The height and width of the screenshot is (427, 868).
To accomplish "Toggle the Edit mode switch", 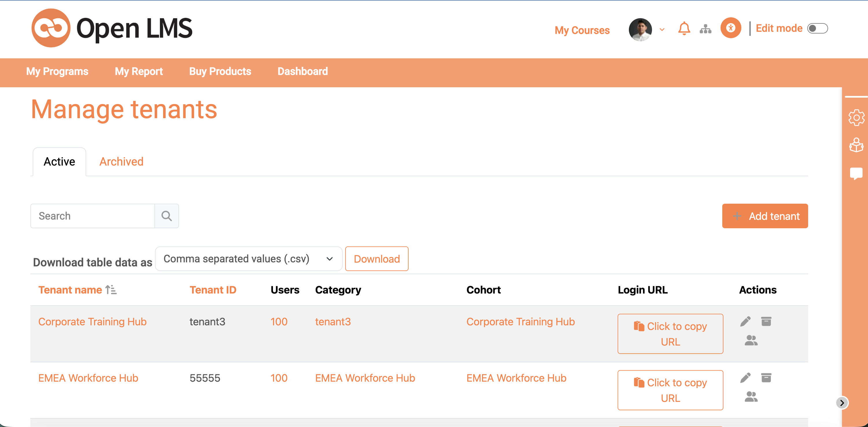I will tap(817, 28).
